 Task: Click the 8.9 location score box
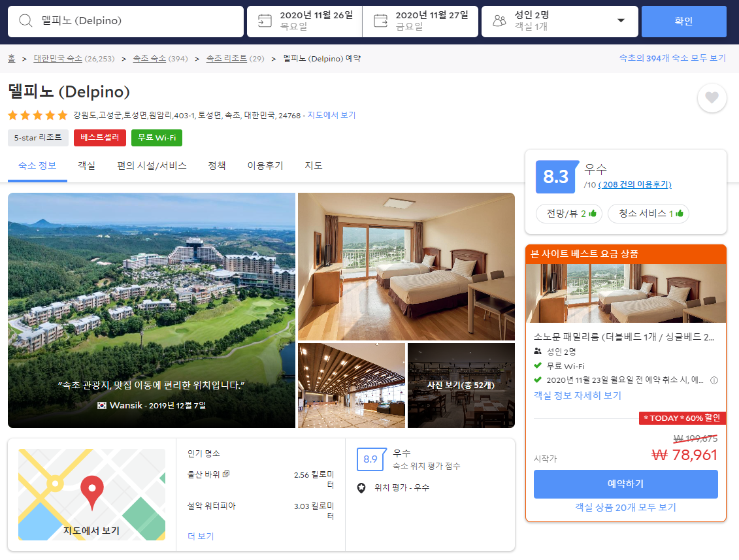(x=371, y=459)
